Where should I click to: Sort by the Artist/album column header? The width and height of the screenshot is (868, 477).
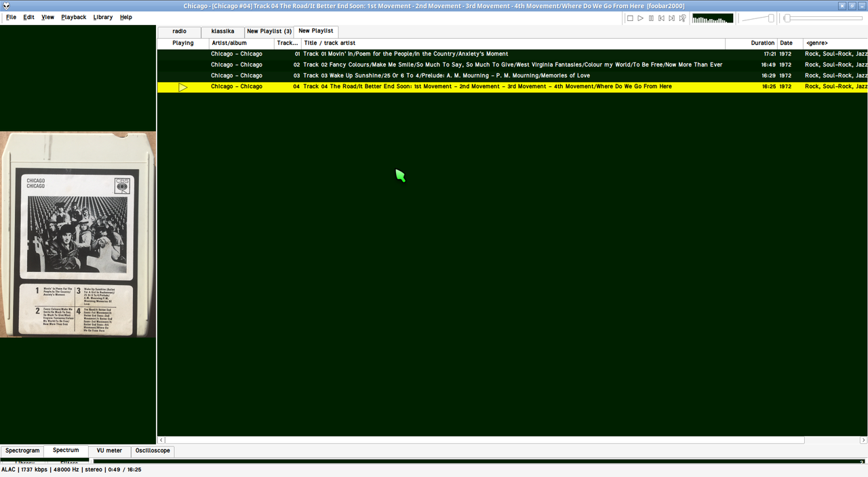click(241, 43)
